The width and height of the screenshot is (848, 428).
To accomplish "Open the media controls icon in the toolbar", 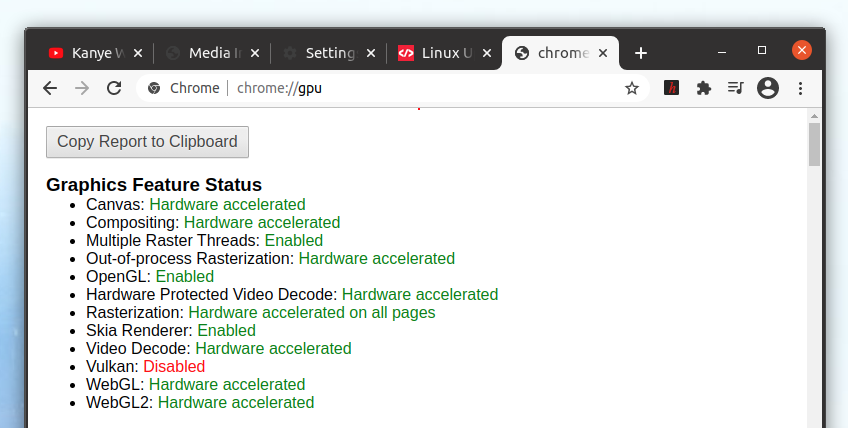I will coord(736,88).
